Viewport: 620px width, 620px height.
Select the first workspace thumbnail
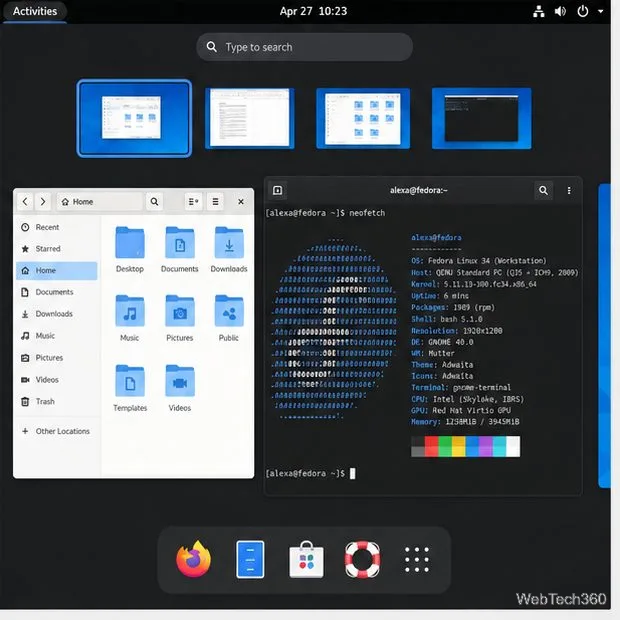coord(134,118)
